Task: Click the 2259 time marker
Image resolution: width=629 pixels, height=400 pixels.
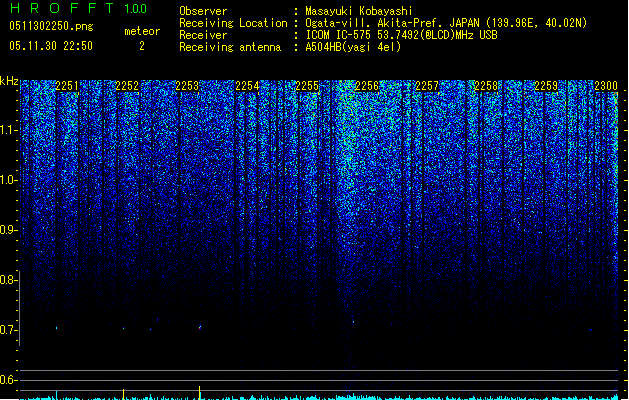Action: [546, 86]
